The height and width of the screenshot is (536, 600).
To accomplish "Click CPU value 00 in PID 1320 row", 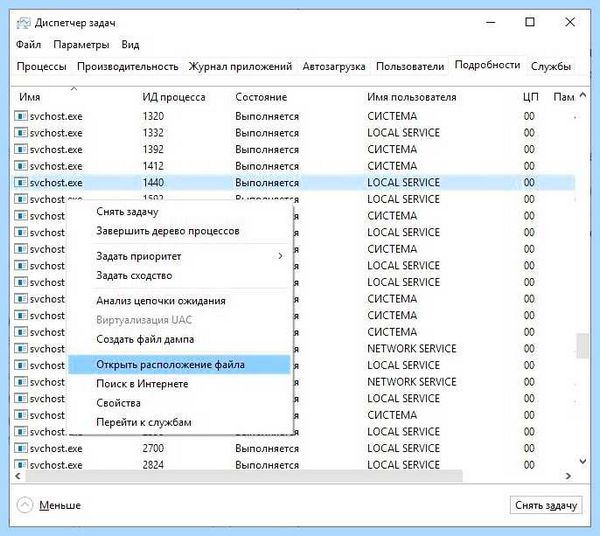I will point(529,116).
